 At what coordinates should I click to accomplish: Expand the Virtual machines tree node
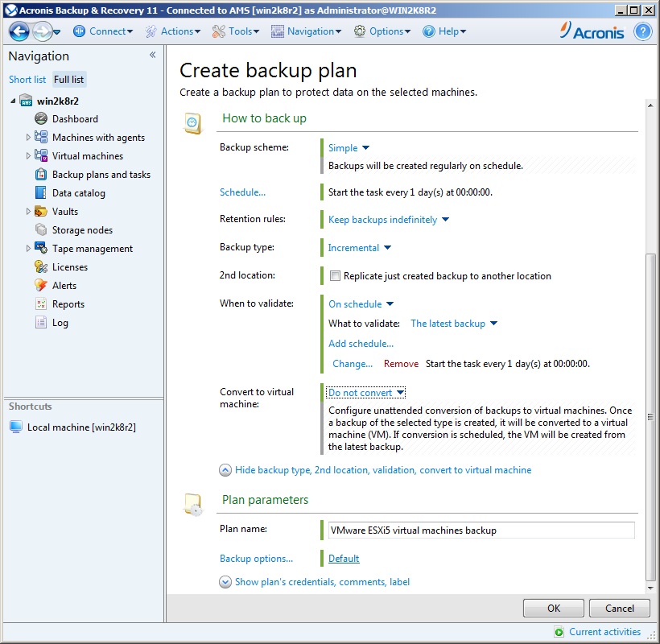coord(28,155)
